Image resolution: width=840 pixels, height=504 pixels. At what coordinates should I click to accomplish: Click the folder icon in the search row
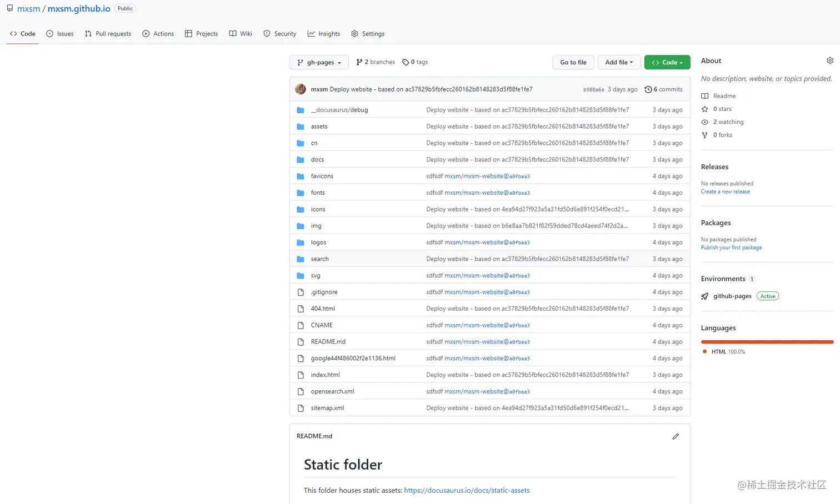point(301,259)
